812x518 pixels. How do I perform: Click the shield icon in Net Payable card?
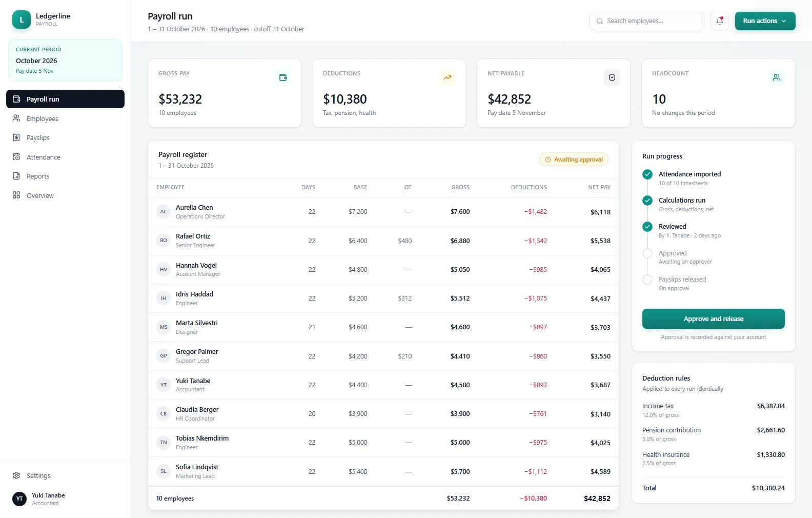[x=612, y=77]
